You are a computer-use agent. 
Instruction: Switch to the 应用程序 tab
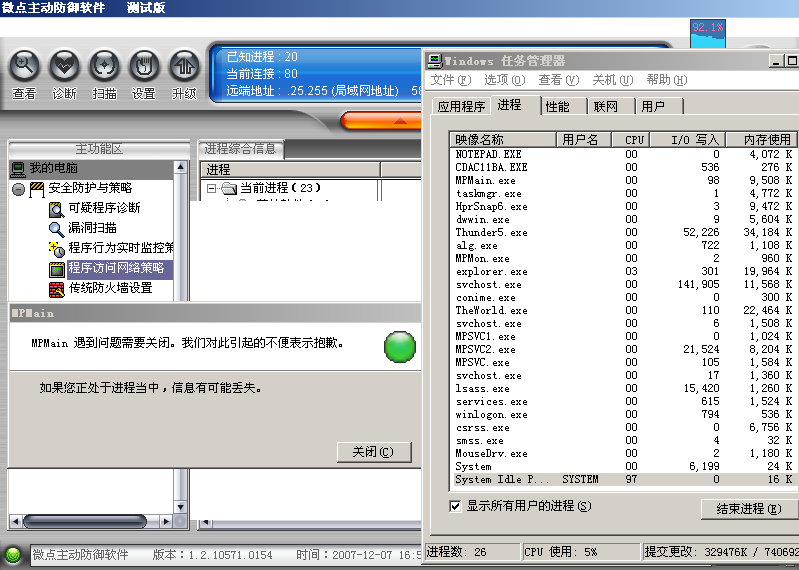pyautogui.click(x=461, y=106)
